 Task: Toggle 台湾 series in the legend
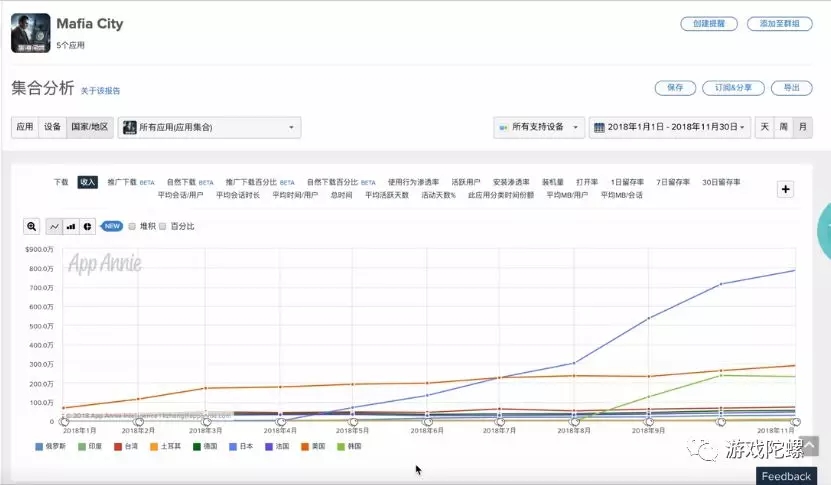(126, 446)
